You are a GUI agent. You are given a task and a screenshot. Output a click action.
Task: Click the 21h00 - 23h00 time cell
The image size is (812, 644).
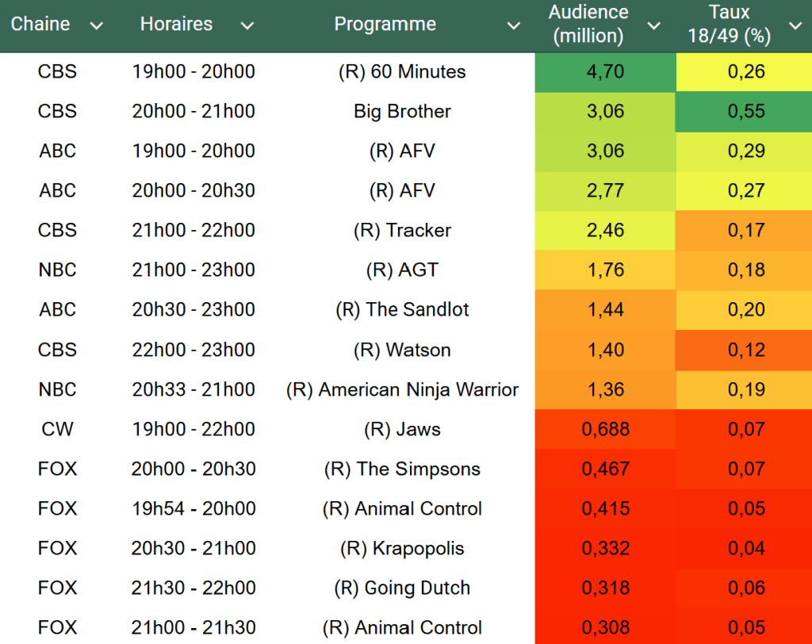(x=193, y=270)
